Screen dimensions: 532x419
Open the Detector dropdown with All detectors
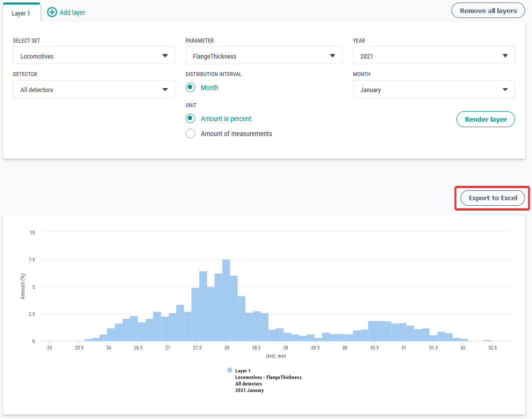[94, 90]
